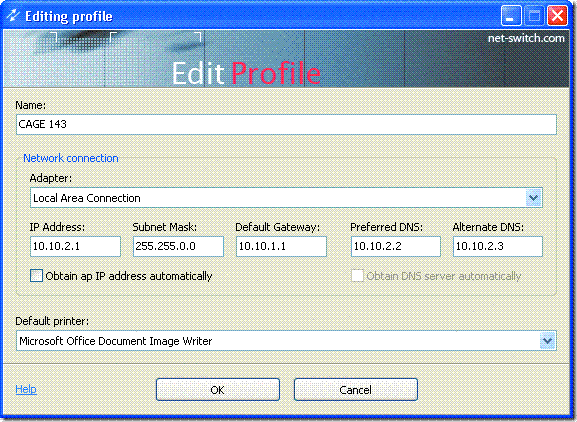Click the net-switch.com banner text
This screenshot has width=577, height=422.
pyautogui.click(x=526, y=38)
